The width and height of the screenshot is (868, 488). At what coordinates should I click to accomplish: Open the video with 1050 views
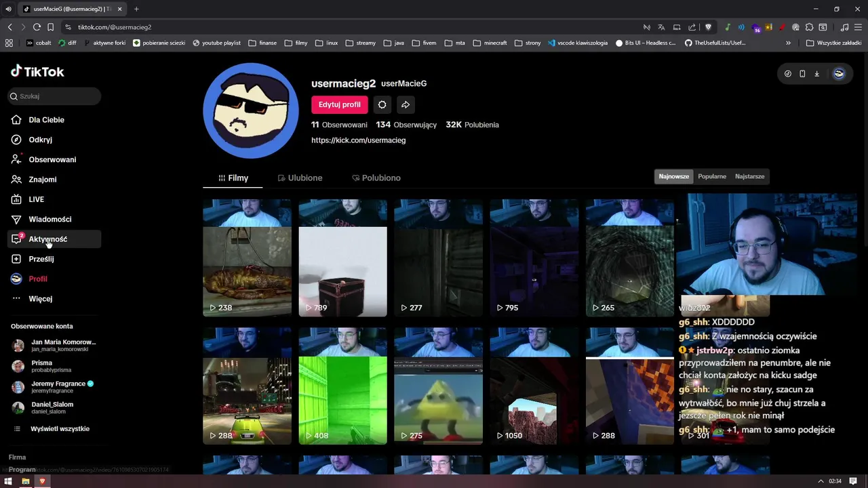(534, 386)
